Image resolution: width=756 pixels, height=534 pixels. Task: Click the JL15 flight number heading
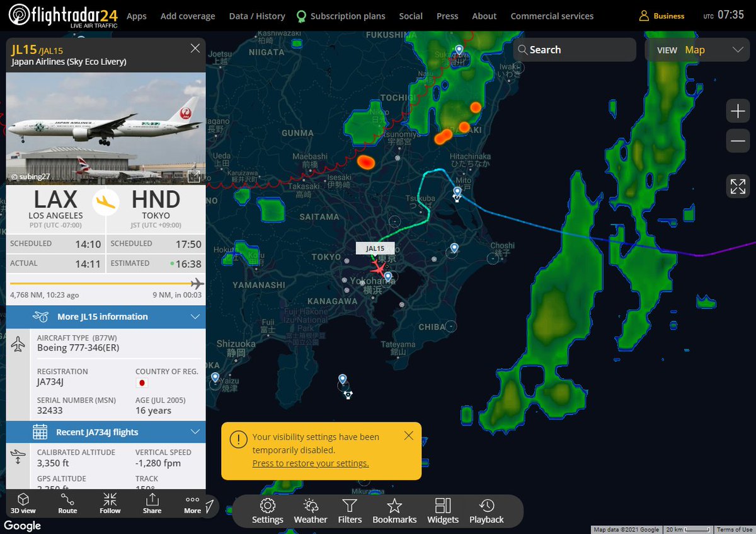pos(24,49)
